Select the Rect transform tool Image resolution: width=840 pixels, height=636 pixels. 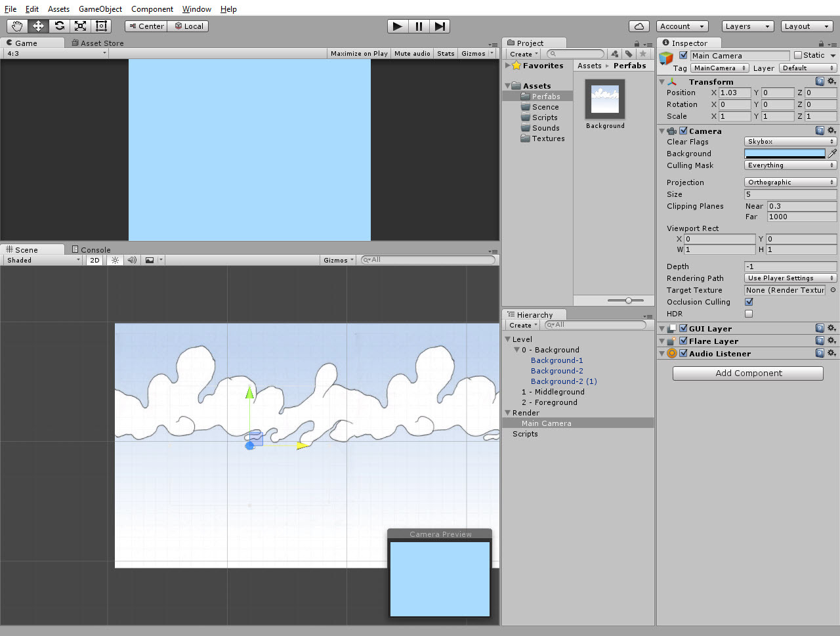point(101,26)
